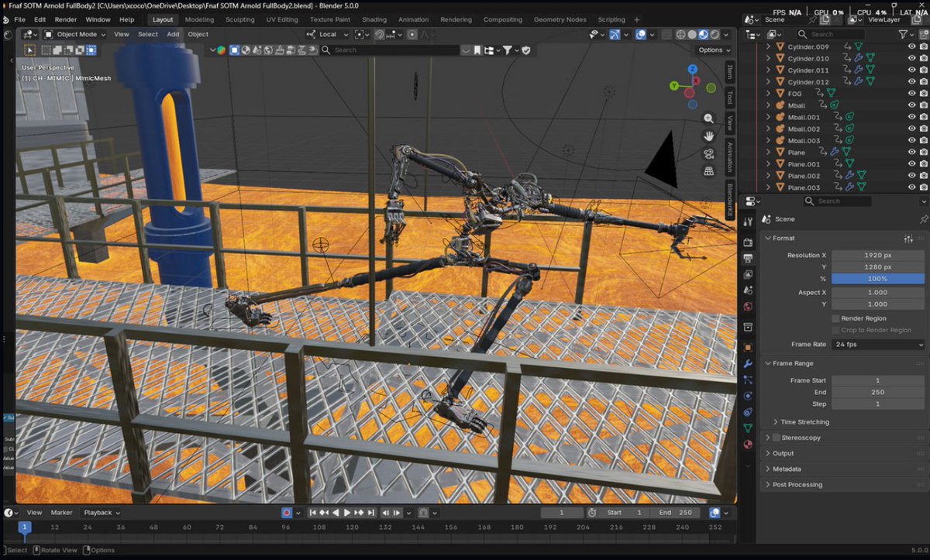Open the Physics properties tab
930x560 pixels.
(748, 395)
